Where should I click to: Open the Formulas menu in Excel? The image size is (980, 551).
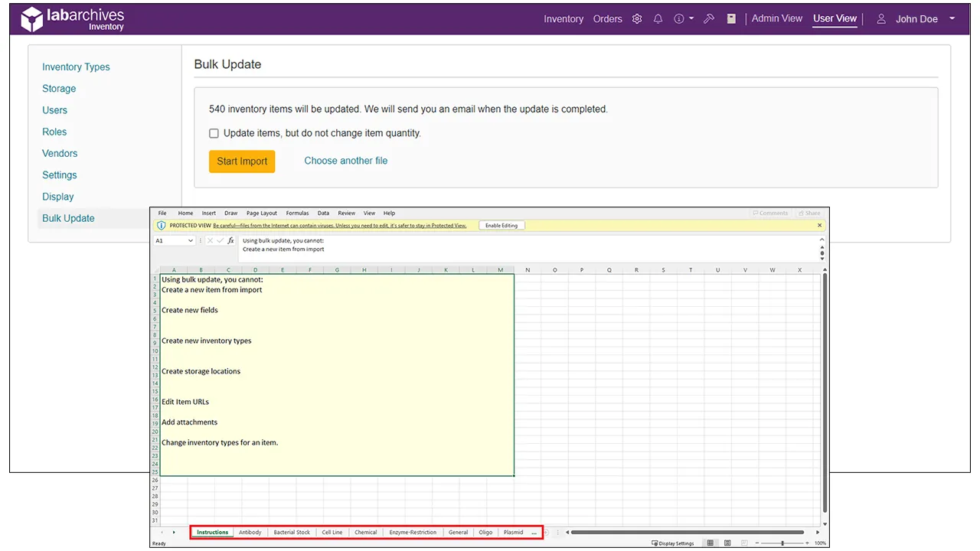297,214
